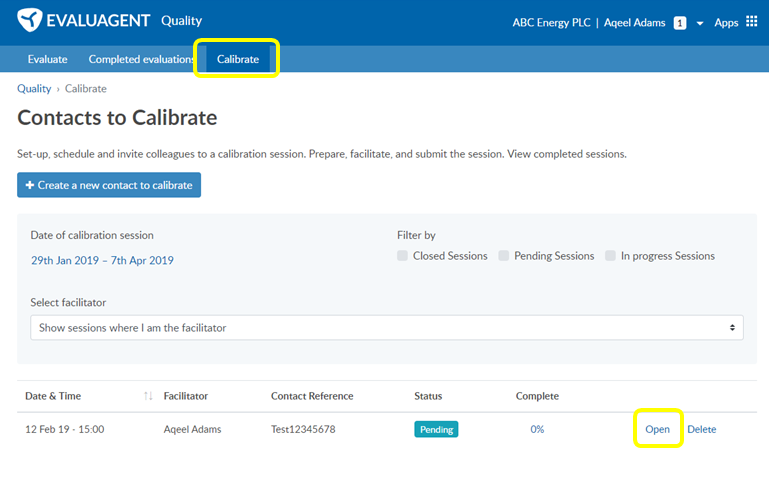Select the Calibrate tab
The width and height of the screenshot is (769, 486).
(x=238, y=59)
